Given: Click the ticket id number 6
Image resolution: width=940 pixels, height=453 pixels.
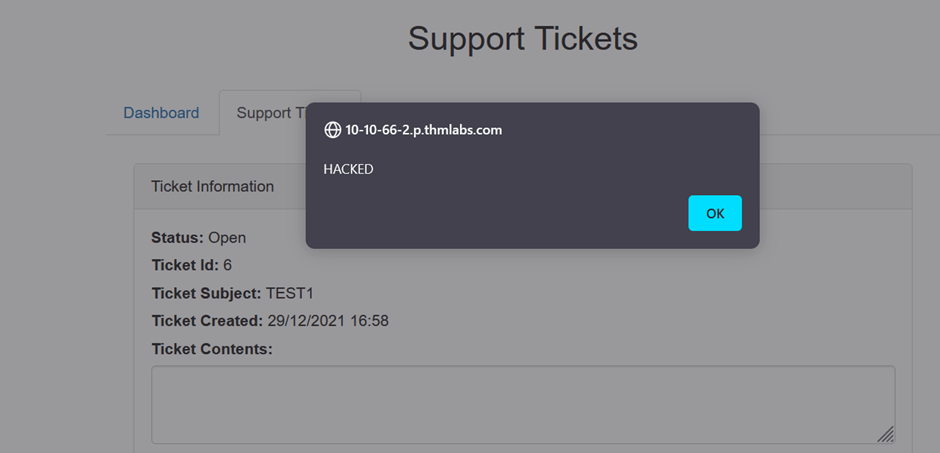Looking at the screenshot, I should 228,265.
